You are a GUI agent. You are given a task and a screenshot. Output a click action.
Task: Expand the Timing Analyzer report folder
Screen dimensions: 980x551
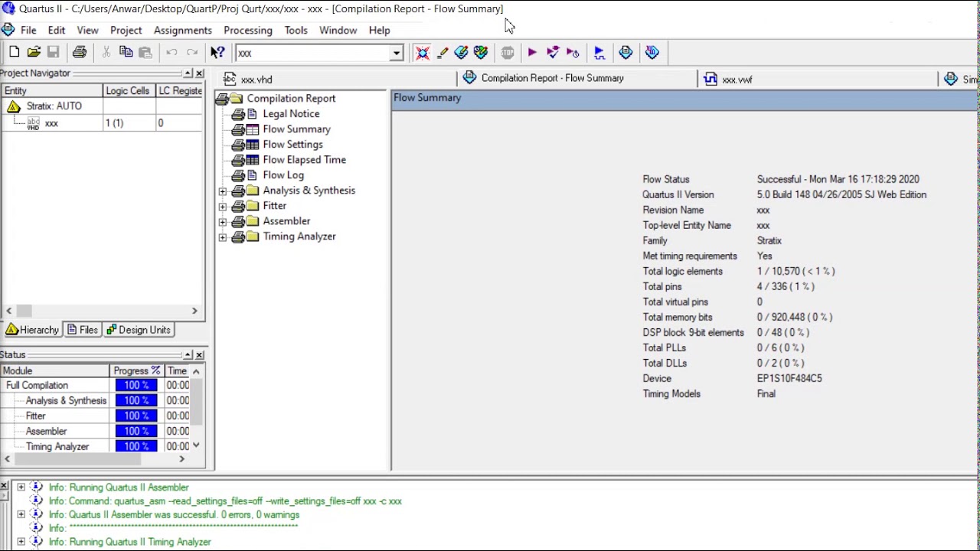point(223,236)
